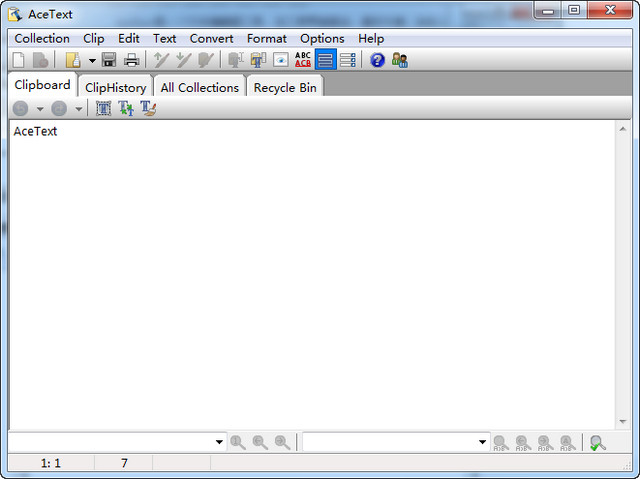Click the pen with down arrow icon

(183, 60)
